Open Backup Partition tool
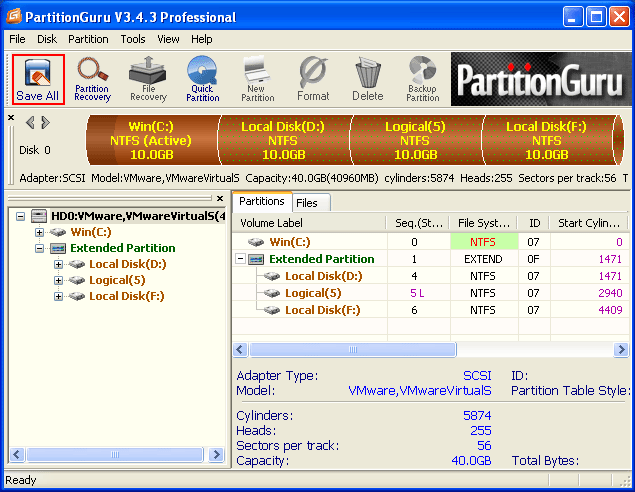Viewport: 635px width, 492px height. coord(423,79)
